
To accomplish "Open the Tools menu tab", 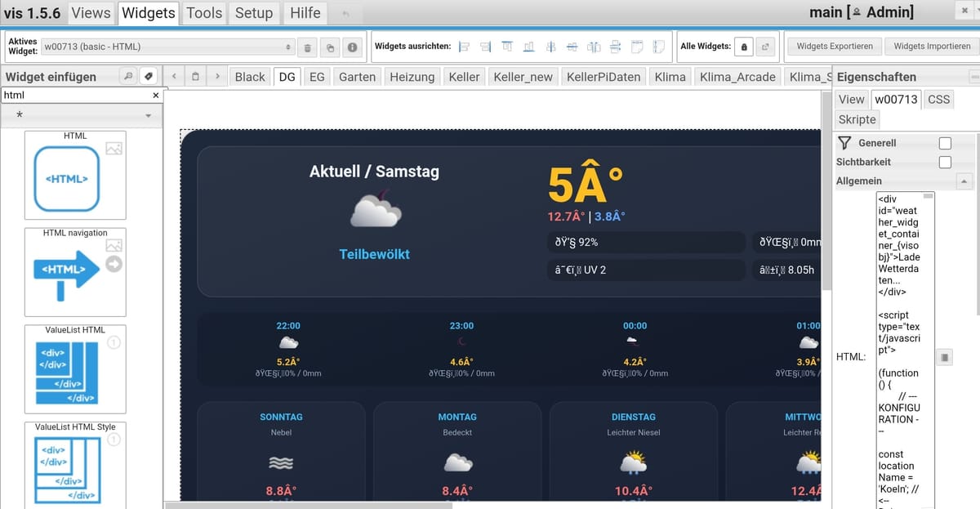I will tap(204, 13).
